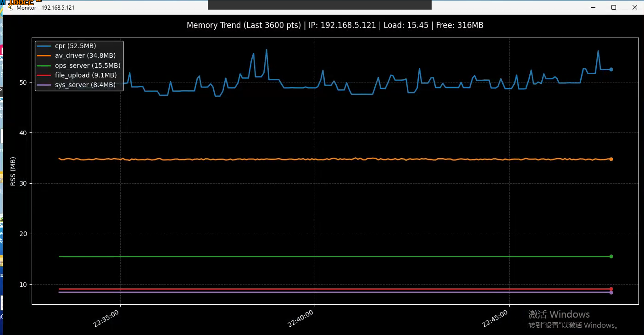Click the file_upload legend entry

click(x=77, y=75)
